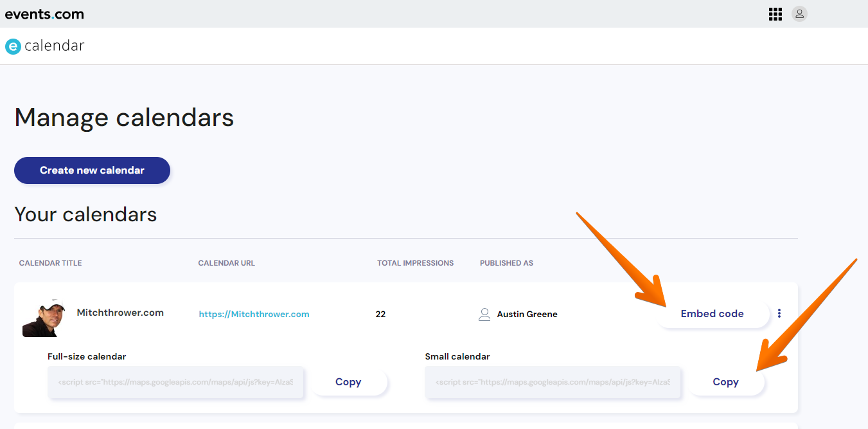Toggle the Embed code button
This screenshot has height=429, width=868.
[x=712, y=314]
